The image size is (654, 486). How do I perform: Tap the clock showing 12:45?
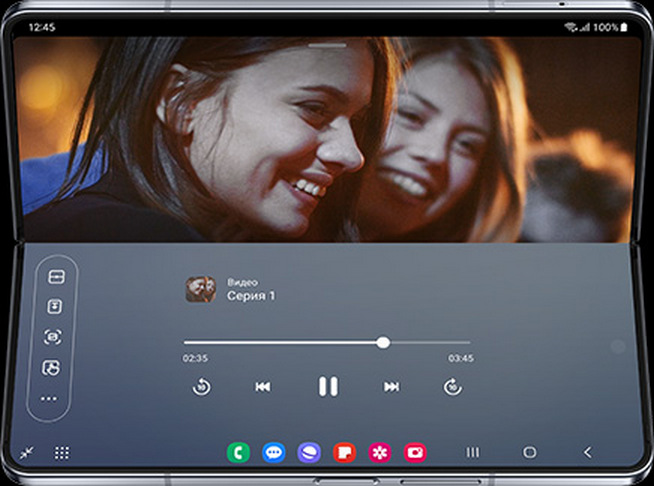42,28
